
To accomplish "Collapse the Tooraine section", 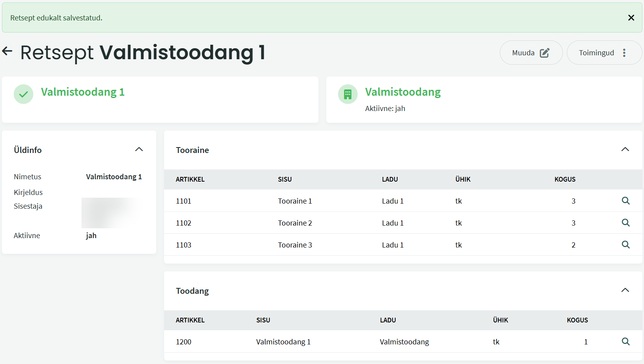I will (625, 149).
